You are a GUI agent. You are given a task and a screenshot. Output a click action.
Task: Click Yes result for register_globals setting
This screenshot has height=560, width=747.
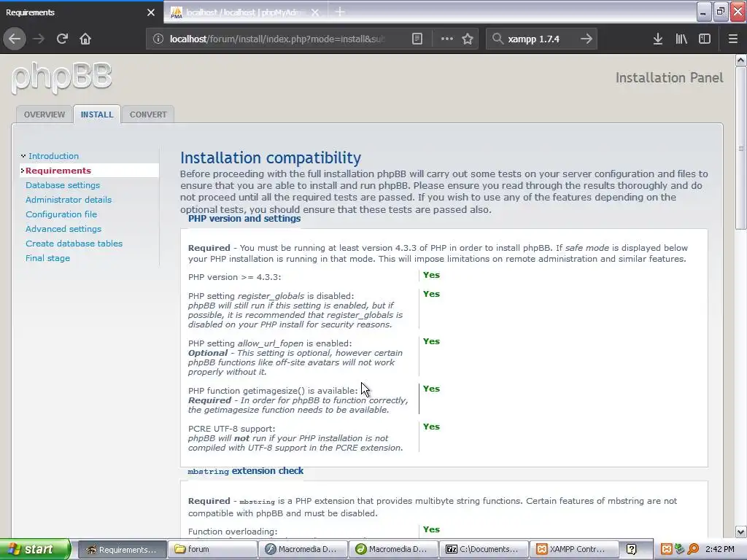point(432,295)
